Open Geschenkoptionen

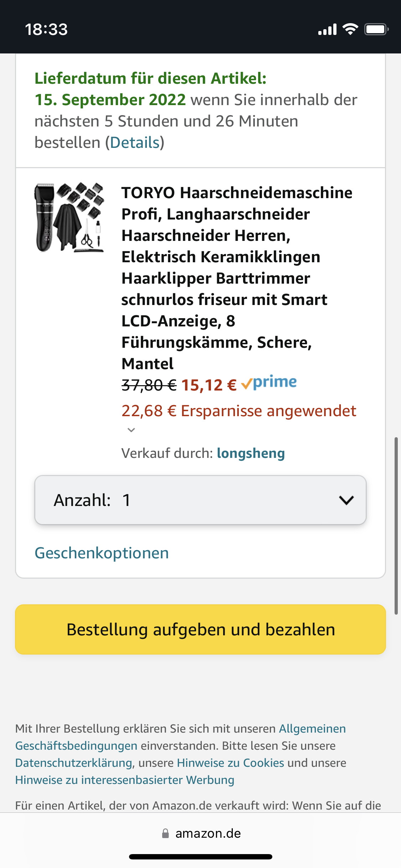[102, 553]
